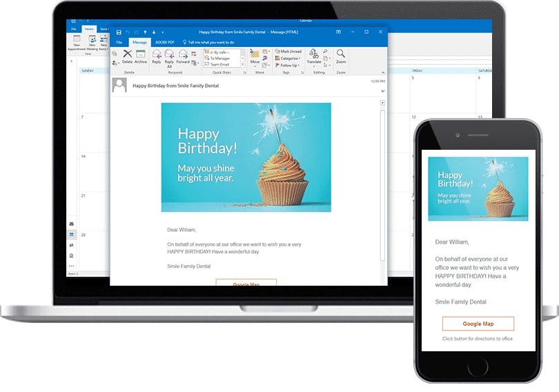Viewport: 559px width, 392px height.
Task: Delete the birthday message with the X icon
Action: [x=127, y=57]
